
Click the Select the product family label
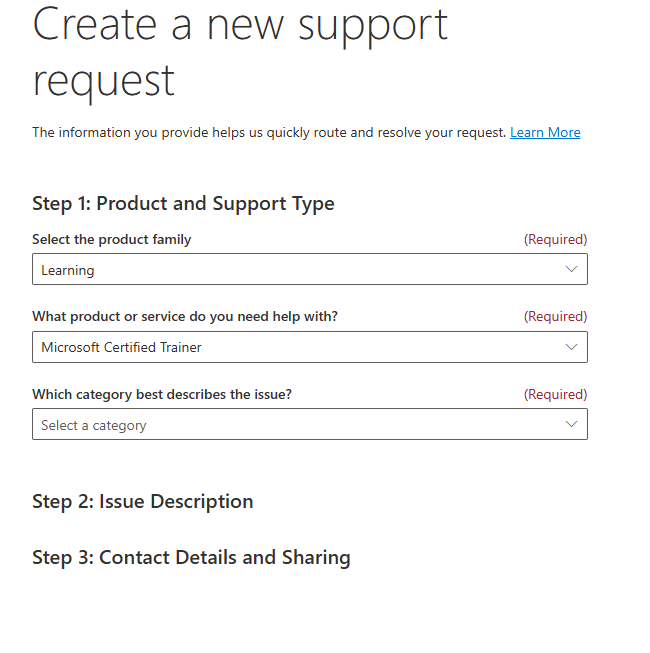[x=112, y=239]
